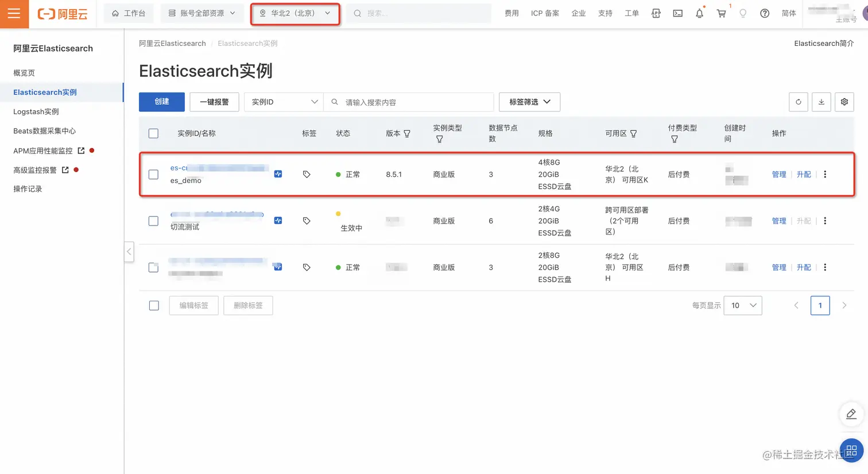The width and height of the screenshot is (868, 474).
Task: Click the blue 创建 button
Action: point(162,102)
